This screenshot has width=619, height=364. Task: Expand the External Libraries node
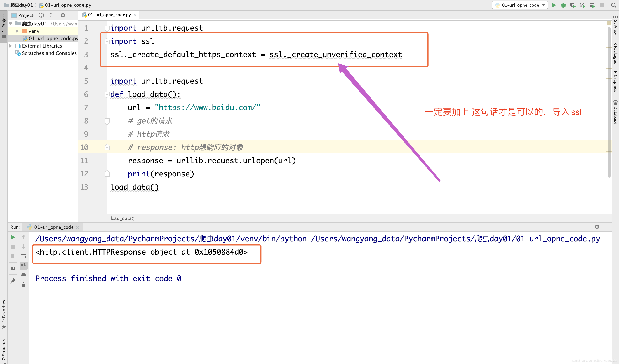point(11,46)
